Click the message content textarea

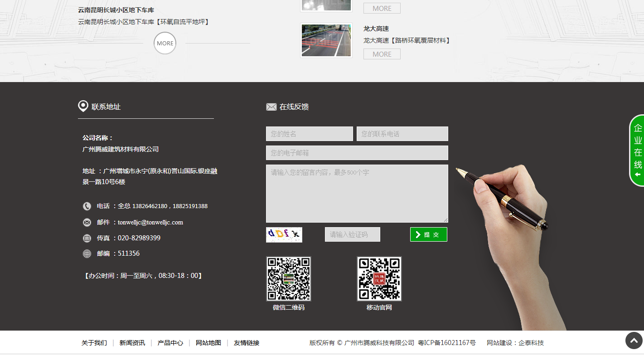tap(357, 193)
